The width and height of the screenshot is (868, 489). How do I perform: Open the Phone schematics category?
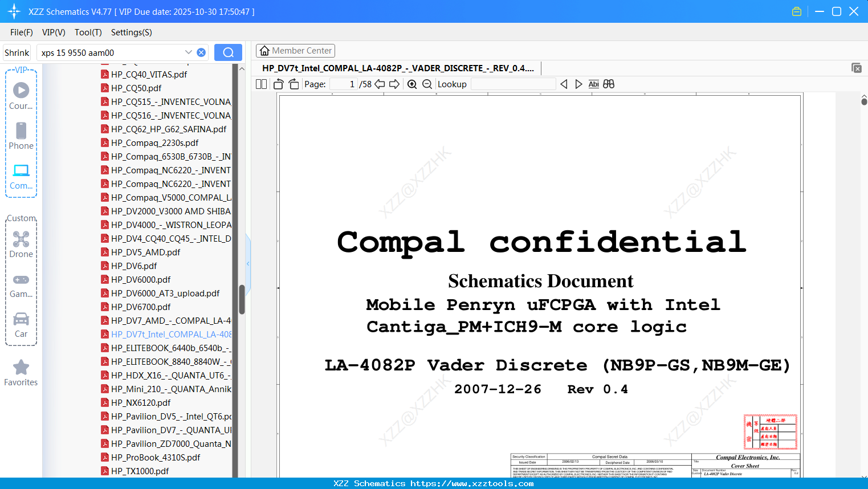pos(21,136)
